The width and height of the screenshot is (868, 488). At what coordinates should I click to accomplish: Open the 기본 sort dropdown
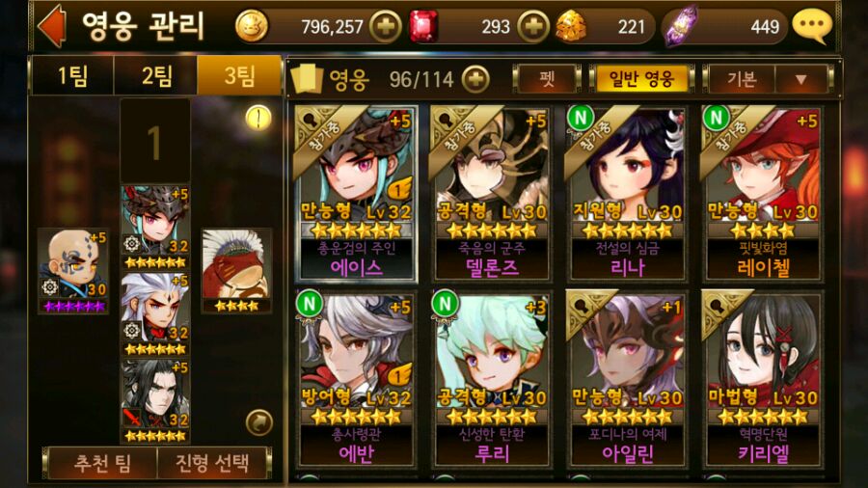coord(742,79)
